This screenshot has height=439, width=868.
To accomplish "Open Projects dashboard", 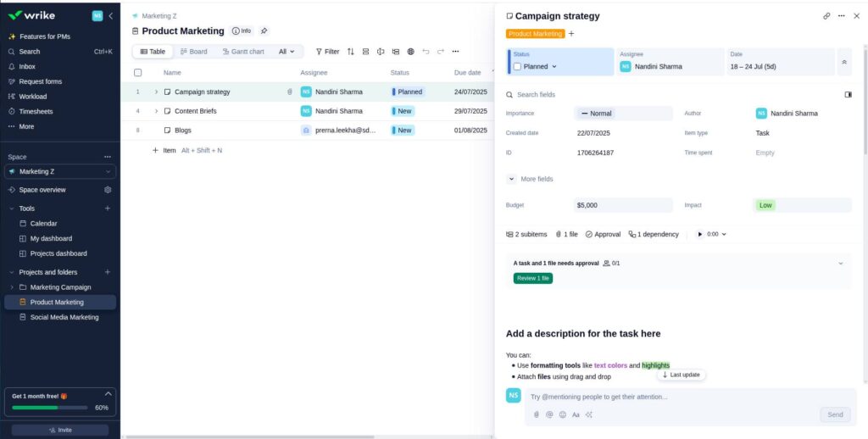I will 58,253.
